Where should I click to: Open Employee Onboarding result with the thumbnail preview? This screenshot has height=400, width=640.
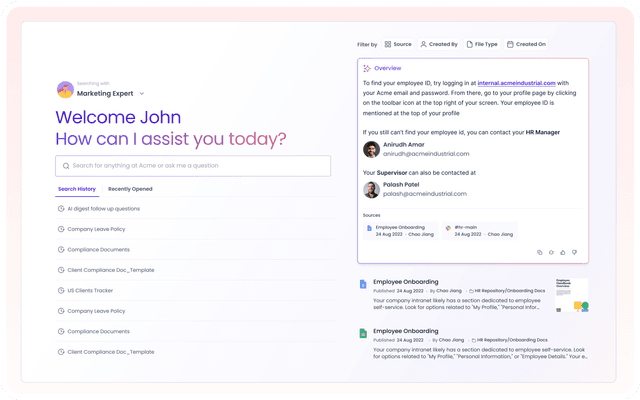tap(406, 282)
